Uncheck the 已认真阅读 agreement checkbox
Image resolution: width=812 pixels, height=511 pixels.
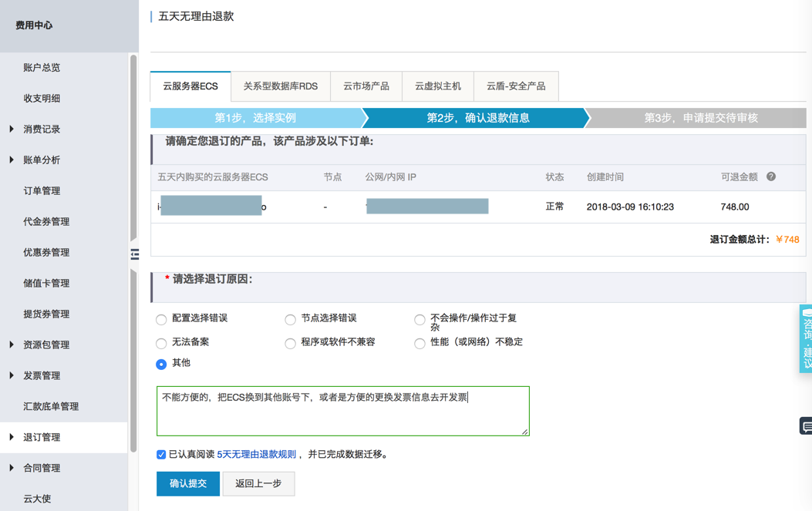[x=161, y=455]
